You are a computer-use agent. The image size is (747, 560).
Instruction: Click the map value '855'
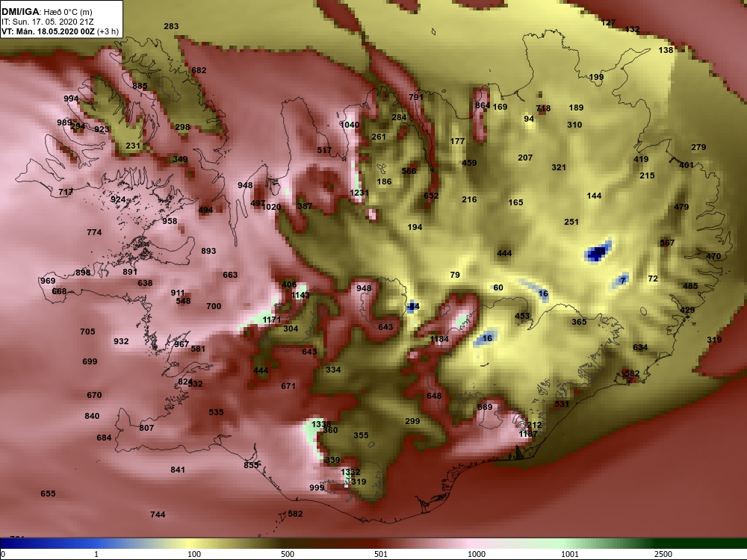point(251,464)
